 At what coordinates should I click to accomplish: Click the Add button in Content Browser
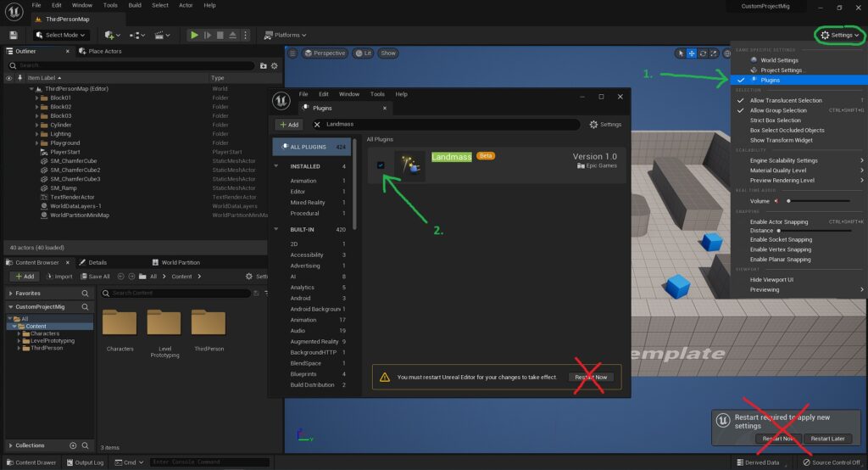click(25, 276)
